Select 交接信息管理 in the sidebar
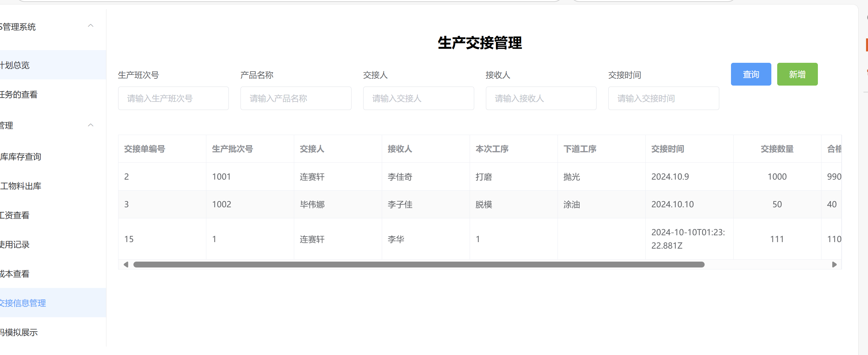The height and width of the screenshot is (355, 868). click(x=23, y=303)
